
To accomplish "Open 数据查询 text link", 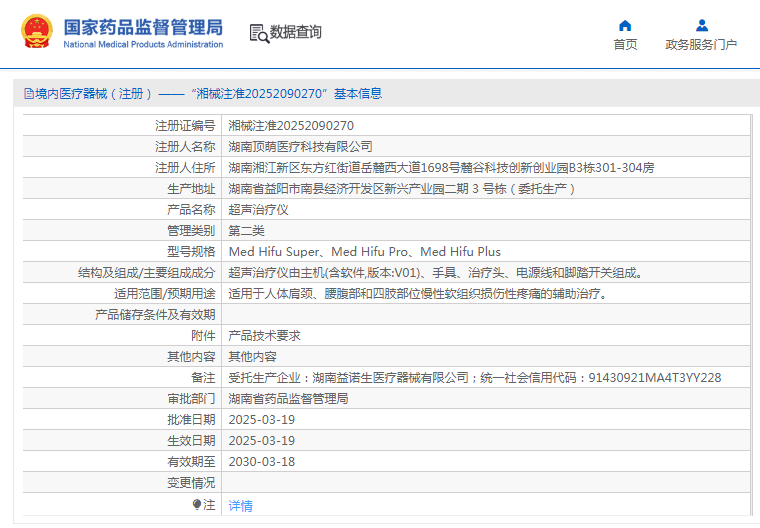I will click(296, 32).
